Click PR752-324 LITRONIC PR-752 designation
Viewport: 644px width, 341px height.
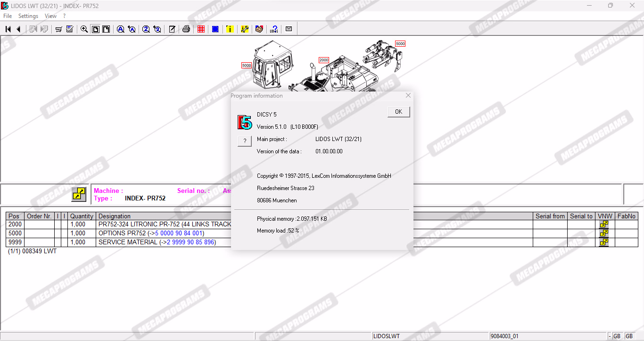point(165,225)
